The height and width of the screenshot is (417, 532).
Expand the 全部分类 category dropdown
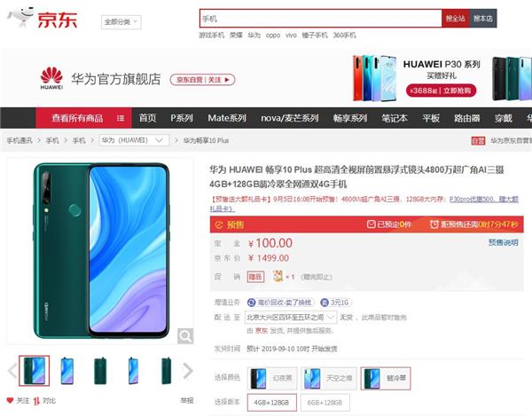click(x=121, y=22)
